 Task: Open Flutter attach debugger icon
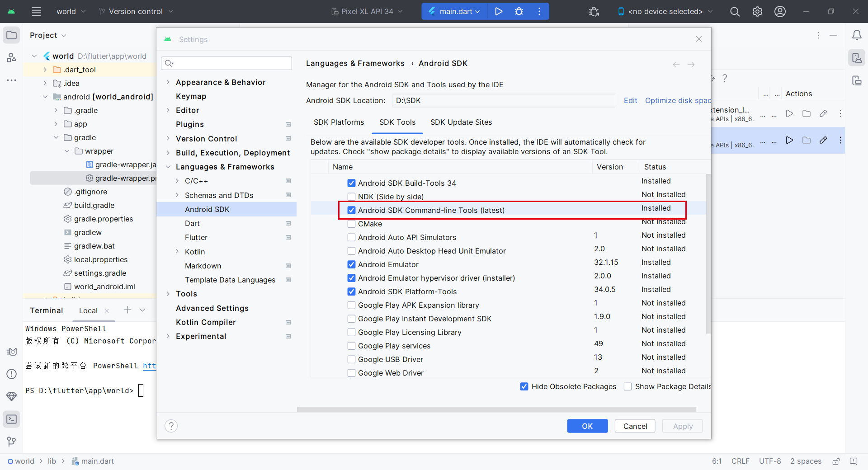pyautogui.click(x=594, y=11)
